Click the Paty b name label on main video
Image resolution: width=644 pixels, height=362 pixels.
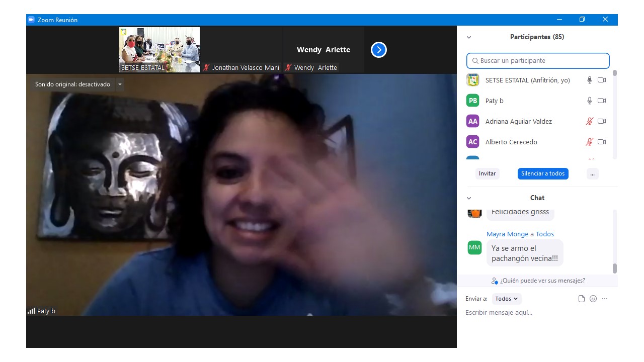tap(46, 311)
